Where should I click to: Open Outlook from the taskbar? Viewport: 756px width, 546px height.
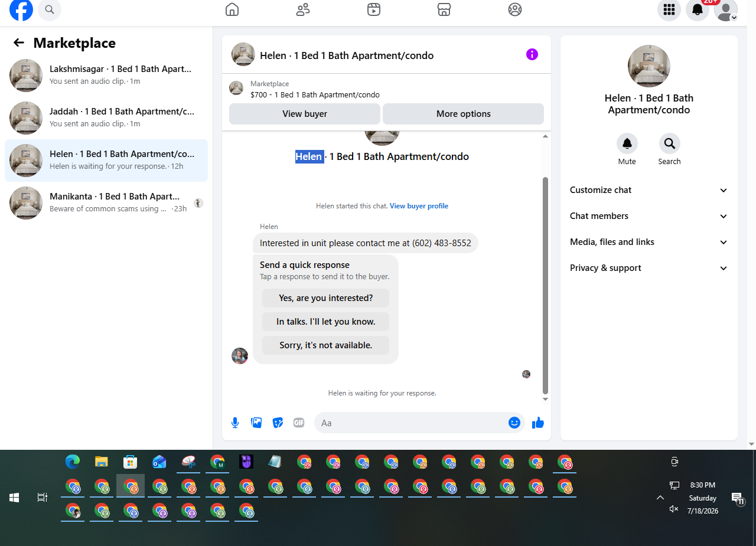click(x=159, y=462)
